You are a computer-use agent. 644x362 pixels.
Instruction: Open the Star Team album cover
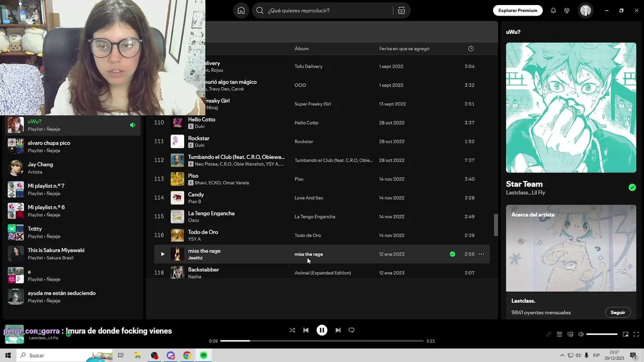click(x=571, y=108)
